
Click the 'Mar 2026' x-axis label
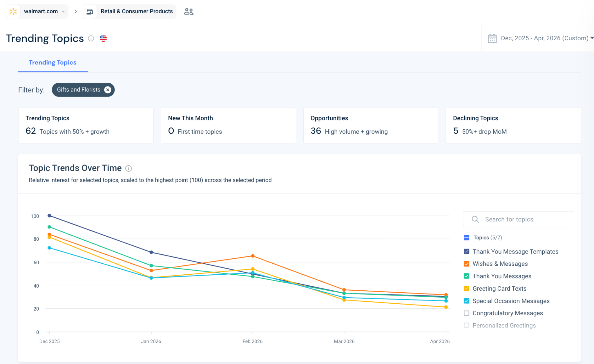344,341
